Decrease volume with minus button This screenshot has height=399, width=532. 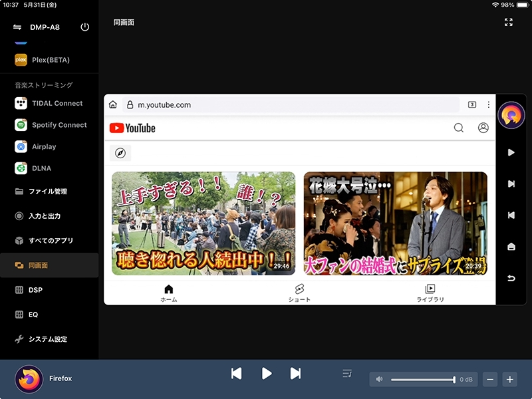pos(490,379)
